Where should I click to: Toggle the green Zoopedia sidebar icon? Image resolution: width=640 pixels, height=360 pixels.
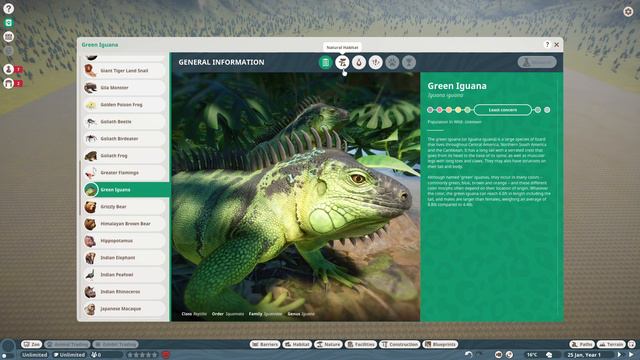tap(8, 23)
